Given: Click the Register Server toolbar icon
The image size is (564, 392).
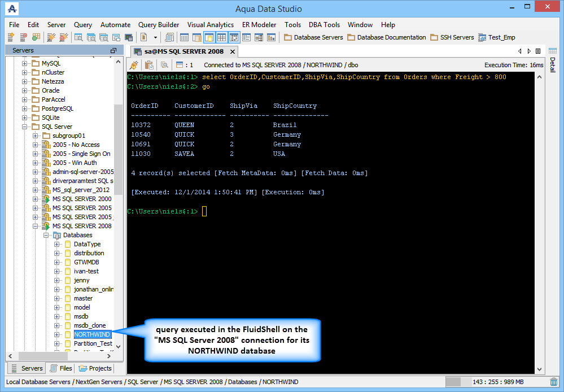Looking at the screenshot, I should [x=11, y=37].
